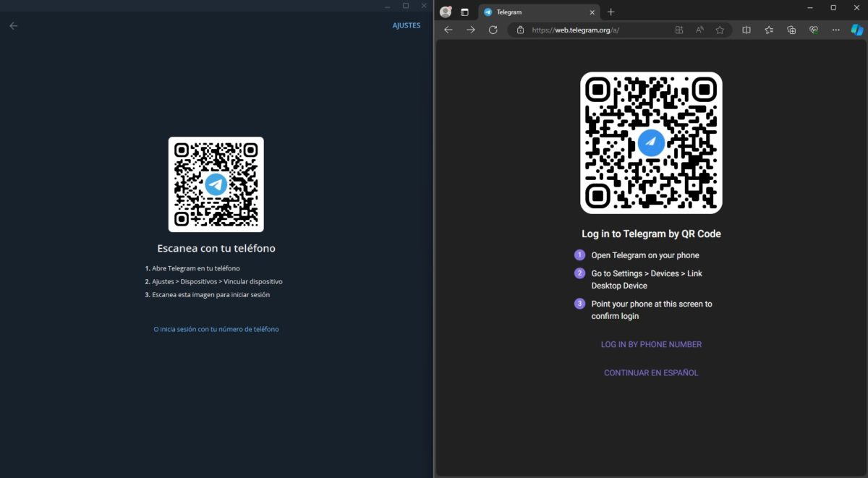This screenshot has width=868, height=478.
Task: Open the Favorites list icon
Action: (769, 30)
